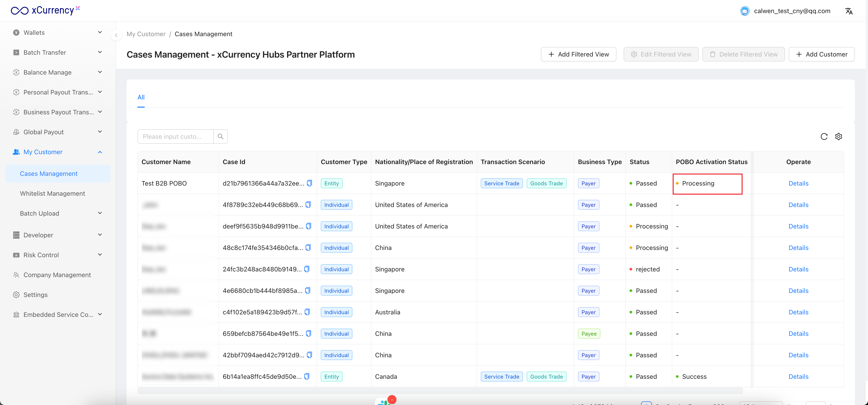The image size is (868, 405).
Task: Click the refresh table icon
Action: point(824,137)
